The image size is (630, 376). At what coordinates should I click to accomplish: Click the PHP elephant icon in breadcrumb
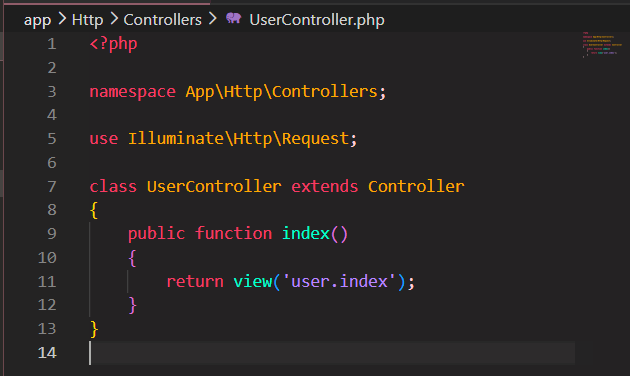click(x=233, y=18)
